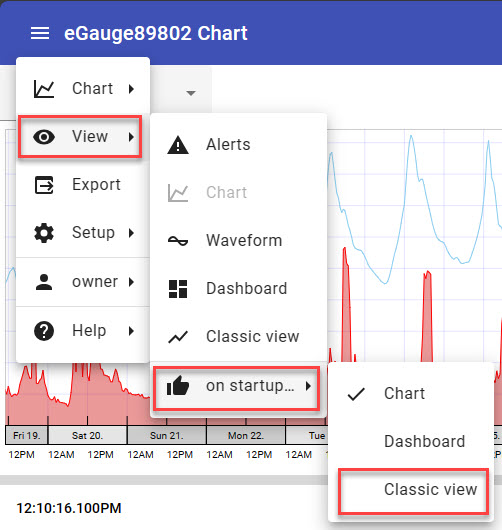Click the Dashboard grid icon
Viewport: 502px width, 530px height.
178,289
